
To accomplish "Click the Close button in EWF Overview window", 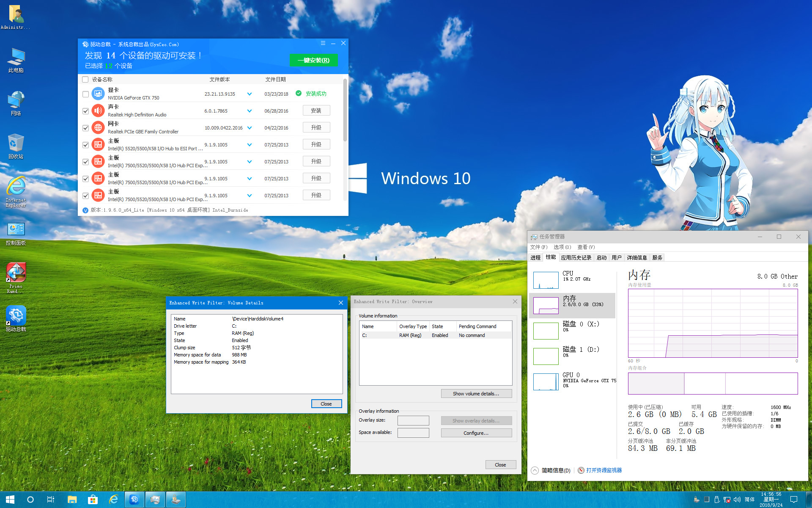I will [x=500, y=465].
